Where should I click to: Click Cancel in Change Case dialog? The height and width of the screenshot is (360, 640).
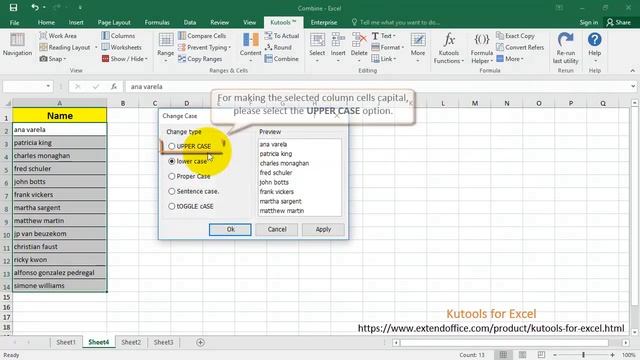tap(277, 229)
